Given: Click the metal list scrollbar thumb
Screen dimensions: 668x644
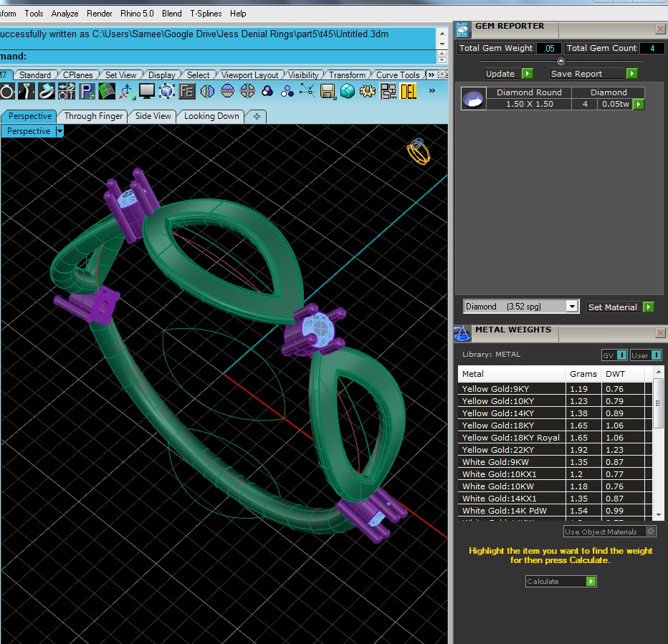Looking at the screenshot, I should pos(658,403).
